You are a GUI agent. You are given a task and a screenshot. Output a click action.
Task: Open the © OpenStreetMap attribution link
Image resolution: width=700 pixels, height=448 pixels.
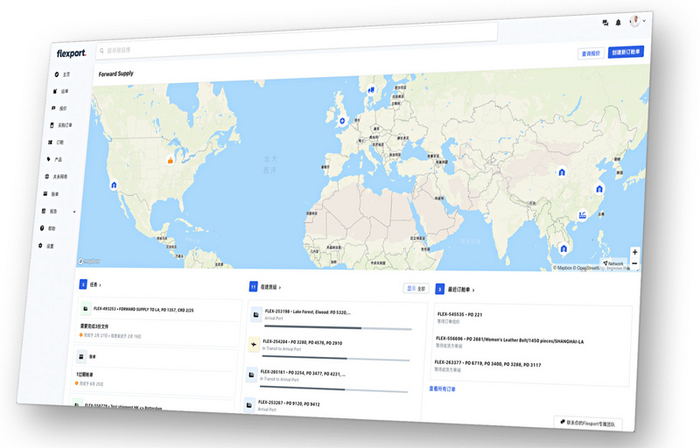587,268
